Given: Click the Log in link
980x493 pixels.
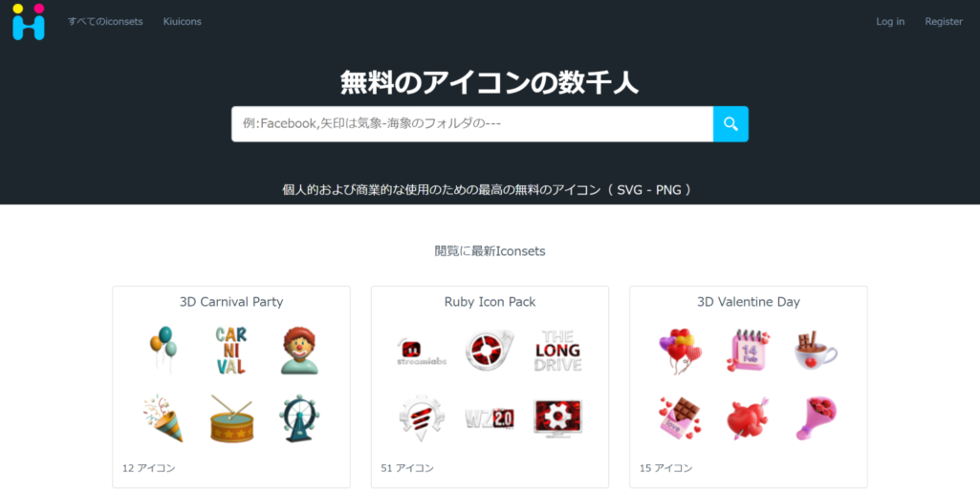Looking at the screenshot, I should tap(890, 22).
